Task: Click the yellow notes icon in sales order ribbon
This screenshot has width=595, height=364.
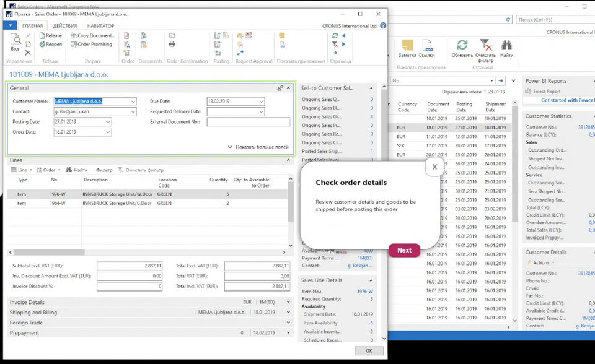Action: click(281, 36)
